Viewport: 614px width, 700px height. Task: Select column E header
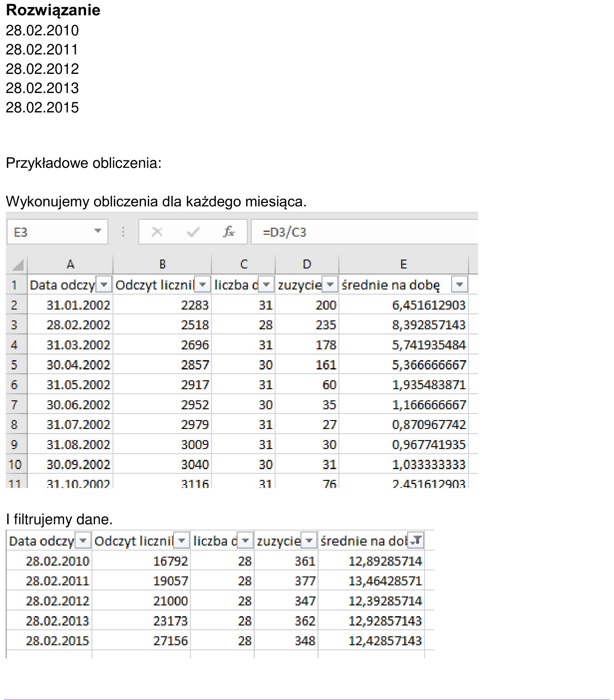(x=404, y=264)
